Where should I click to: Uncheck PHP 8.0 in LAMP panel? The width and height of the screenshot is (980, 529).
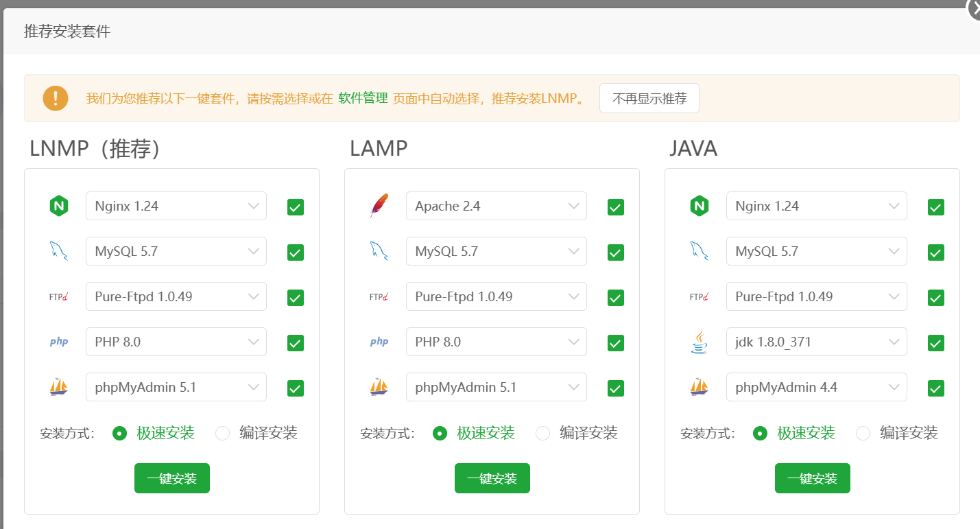tap(616, 343)
